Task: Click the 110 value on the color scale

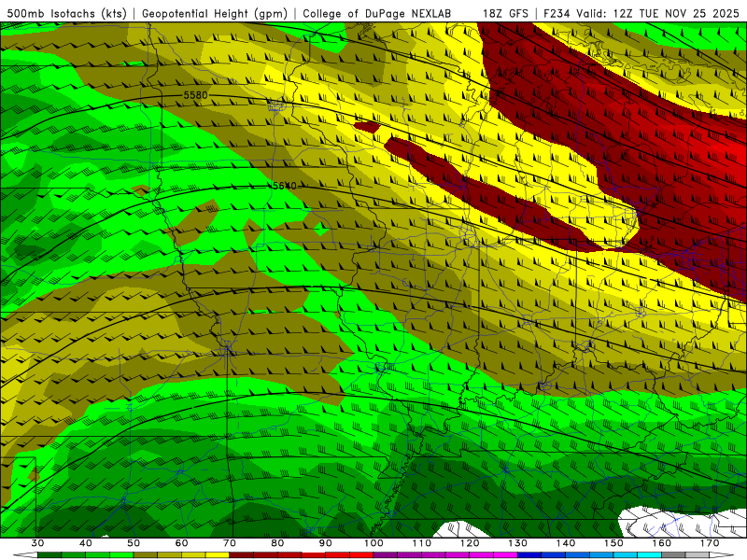Action: 422,543
